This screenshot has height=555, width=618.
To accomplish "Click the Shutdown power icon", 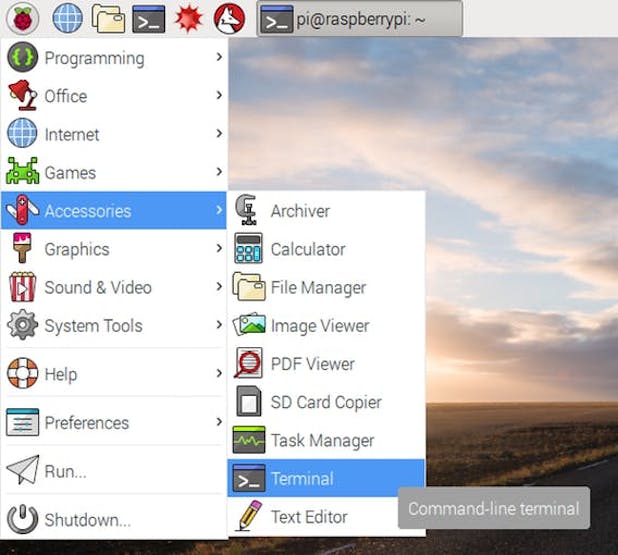I will click(x=22, y=519).
